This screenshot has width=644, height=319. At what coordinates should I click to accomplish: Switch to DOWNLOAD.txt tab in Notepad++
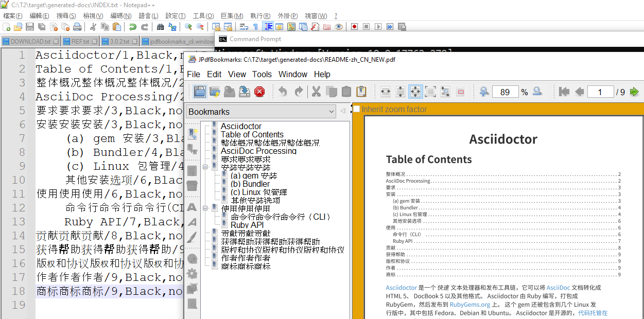point(31,42)
